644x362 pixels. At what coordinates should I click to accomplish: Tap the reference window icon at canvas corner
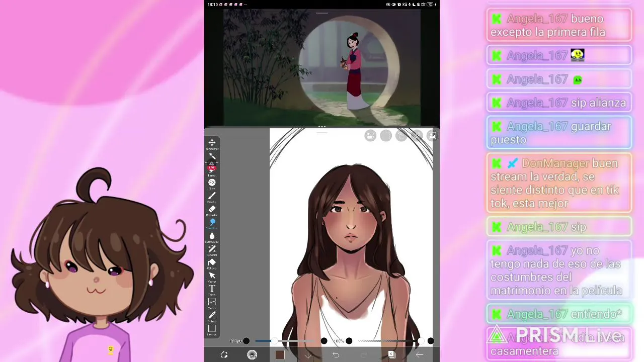point(432,136)
